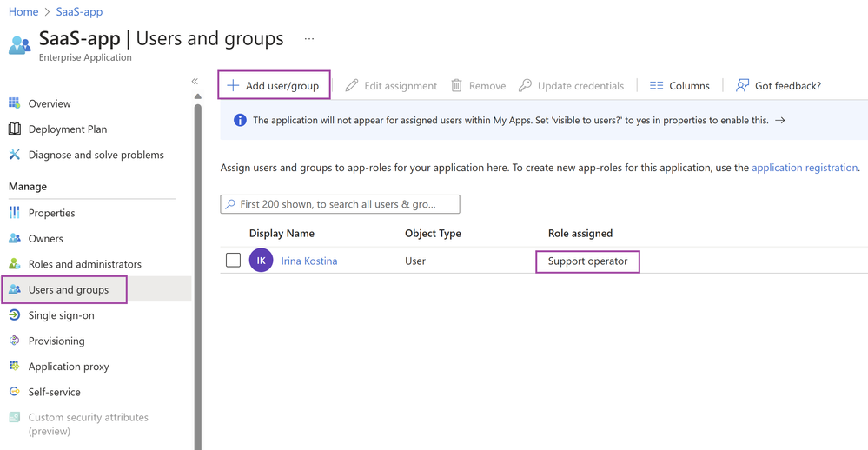
Task: Click the search magnifier icon
Action: pos(230,203)
